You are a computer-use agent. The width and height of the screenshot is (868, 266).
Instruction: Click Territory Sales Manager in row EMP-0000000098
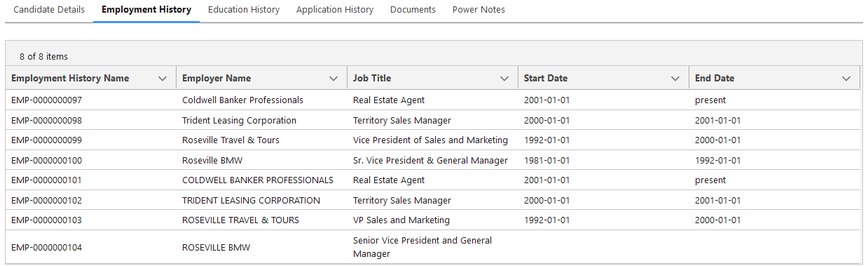(402, 120)
